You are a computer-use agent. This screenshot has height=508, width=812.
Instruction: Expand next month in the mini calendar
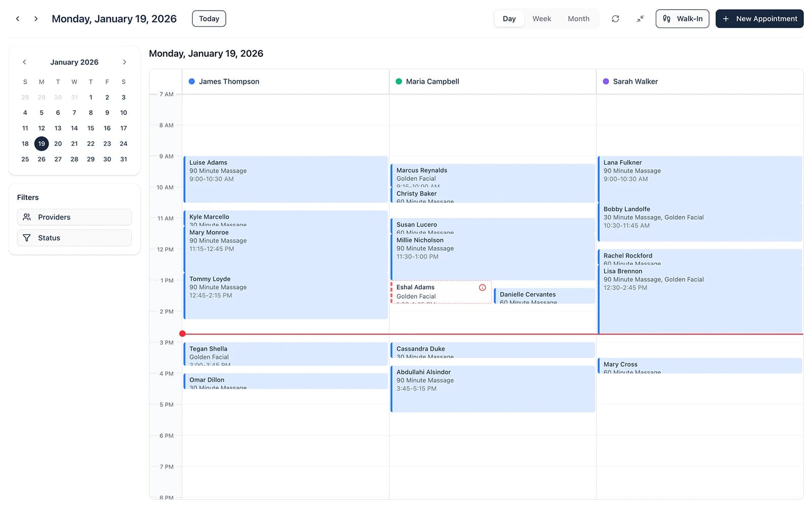[124, 61]
